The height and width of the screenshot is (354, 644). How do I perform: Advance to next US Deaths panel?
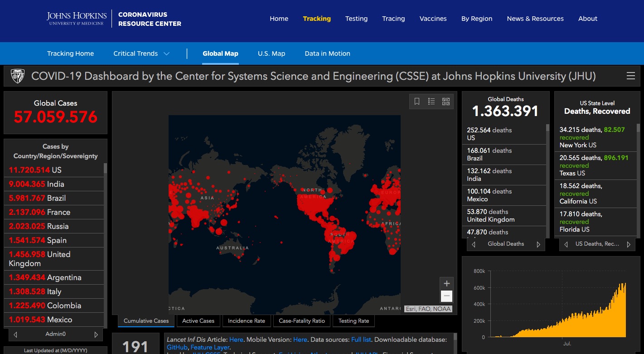[x=629, y=244]
